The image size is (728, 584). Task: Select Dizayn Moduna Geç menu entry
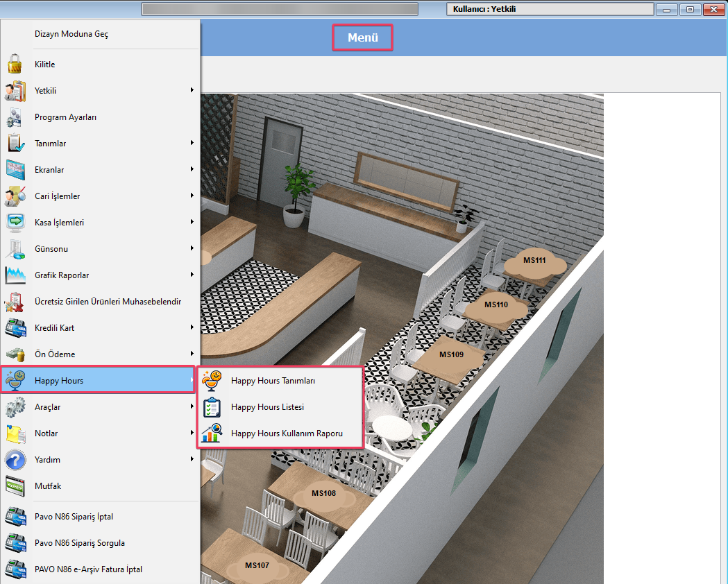tap(71, 34)
